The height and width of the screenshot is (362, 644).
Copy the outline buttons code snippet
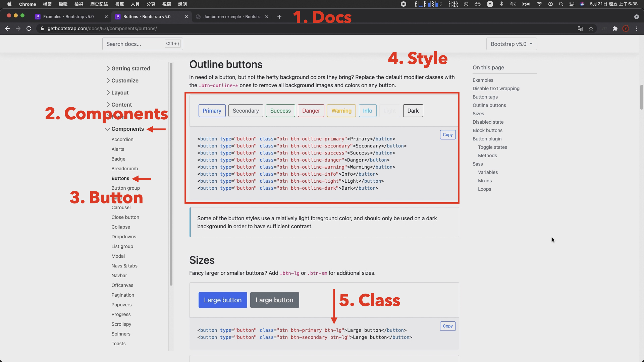coord(448,135)
